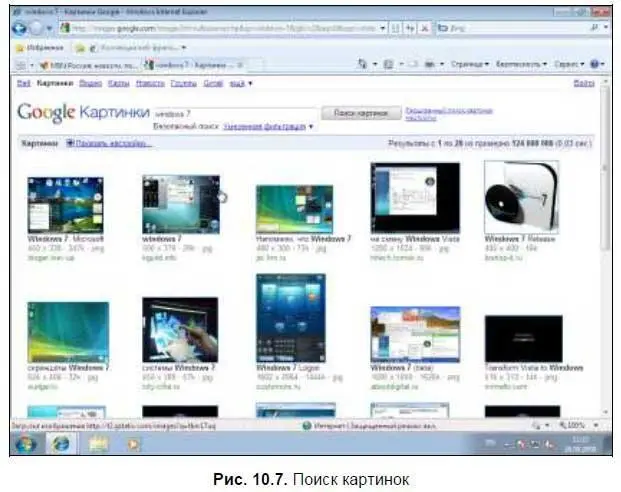Click the browser Forward arrow button

36,28
